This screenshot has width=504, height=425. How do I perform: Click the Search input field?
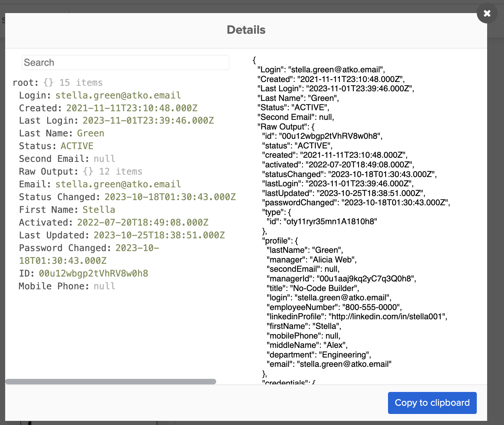[x=125, y=62]
